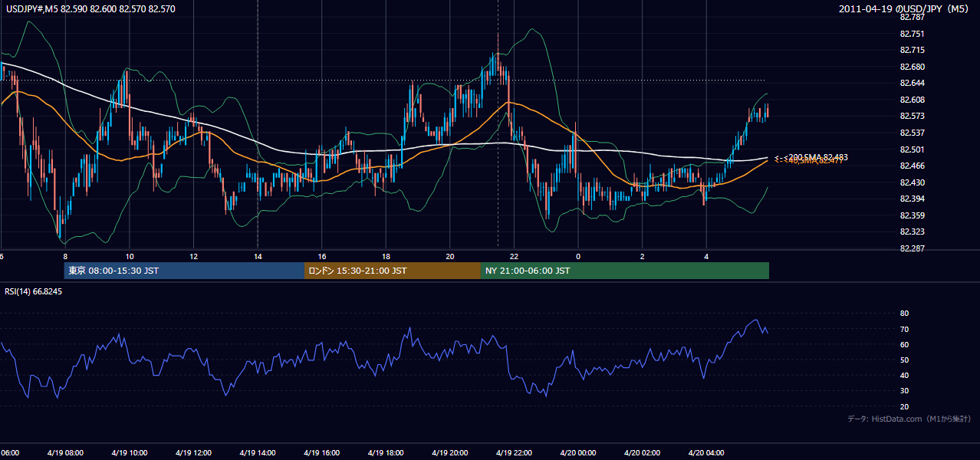Screen dimensions: 980x460
Task: Click hour tick 22 under the price chart
Action: 514,256
